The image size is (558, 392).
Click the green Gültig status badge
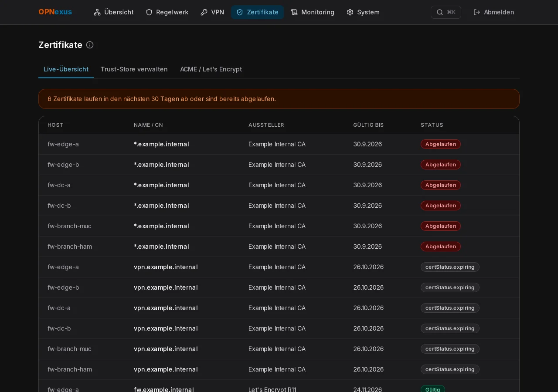433,389
